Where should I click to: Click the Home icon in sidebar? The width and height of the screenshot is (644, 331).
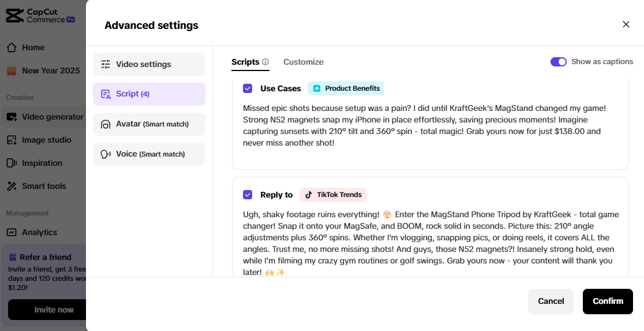click(x=12, y=47)
